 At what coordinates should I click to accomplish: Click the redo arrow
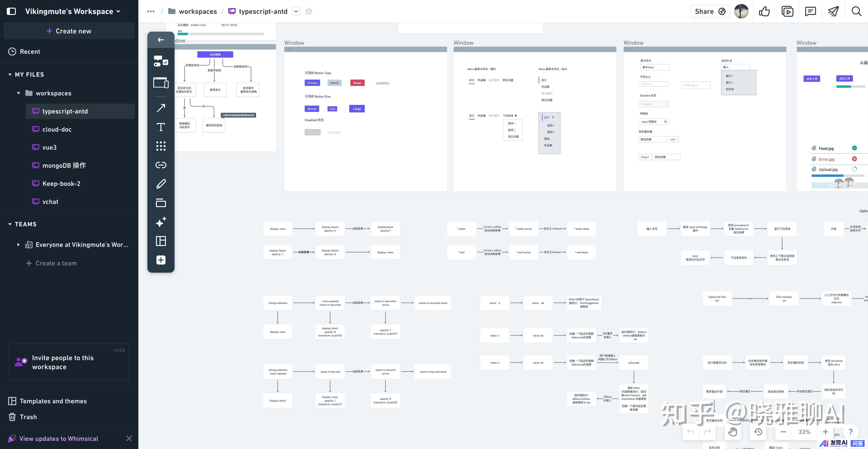click(x=708, y=432)
